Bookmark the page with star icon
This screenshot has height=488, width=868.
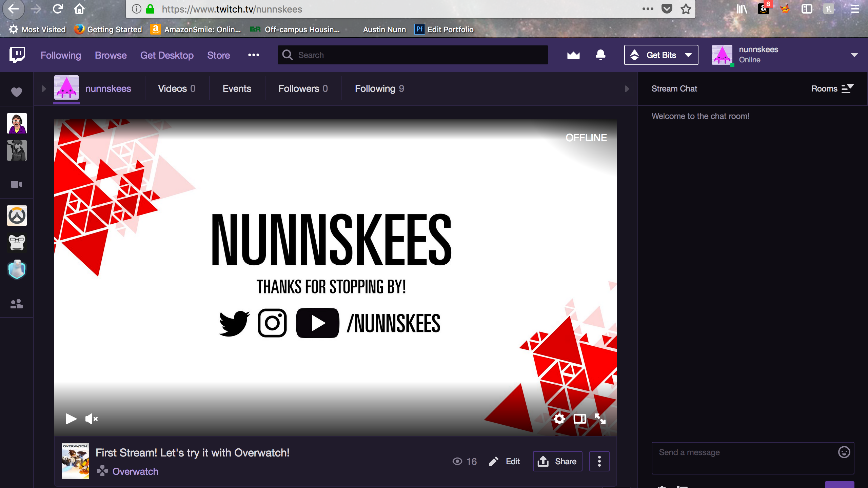(686, 9)
